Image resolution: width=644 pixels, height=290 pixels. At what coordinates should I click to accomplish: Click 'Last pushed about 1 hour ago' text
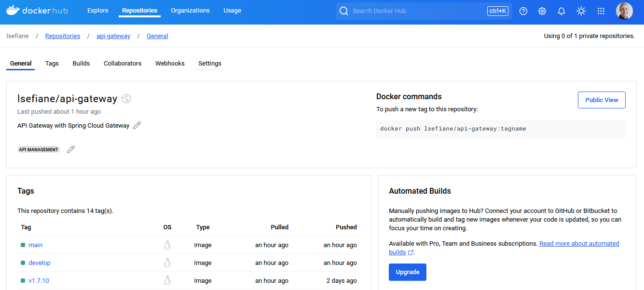click(59, 112)
